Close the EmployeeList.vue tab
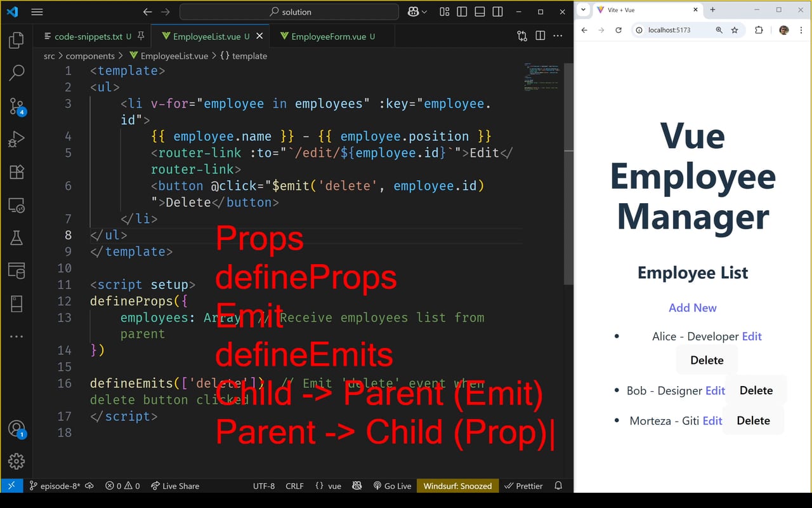This screenshot has height=508, width=812. (x=259, y=36)
